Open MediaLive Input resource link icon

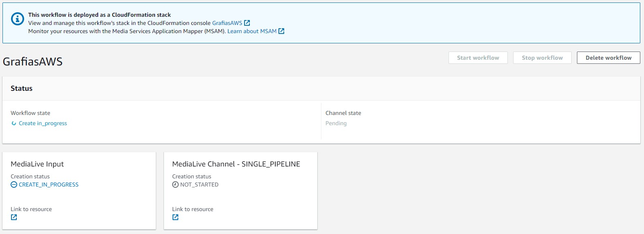coord(14,217)
